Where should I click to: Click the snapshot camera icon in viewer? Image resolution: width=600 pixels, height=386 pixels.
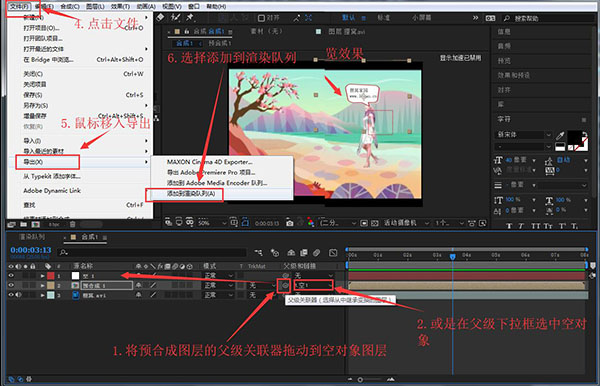[x=290, y=223]
